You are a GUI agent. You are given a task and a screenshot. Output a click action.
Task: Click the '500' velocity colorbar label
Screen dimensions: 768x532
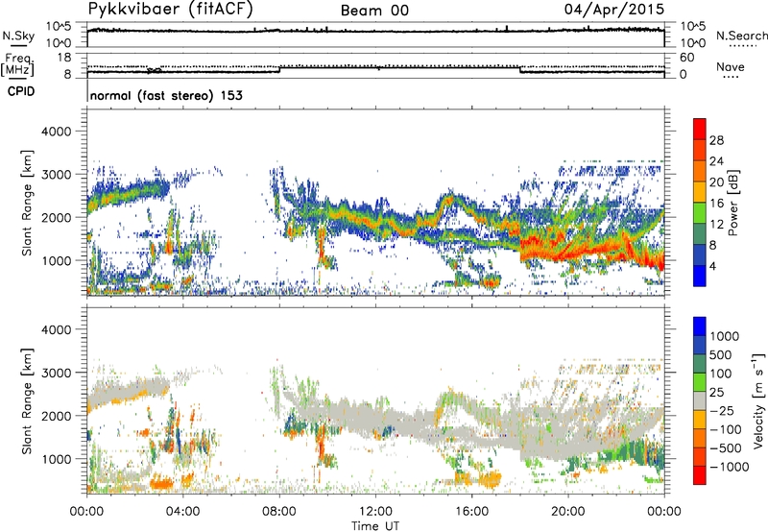(721, 355)
